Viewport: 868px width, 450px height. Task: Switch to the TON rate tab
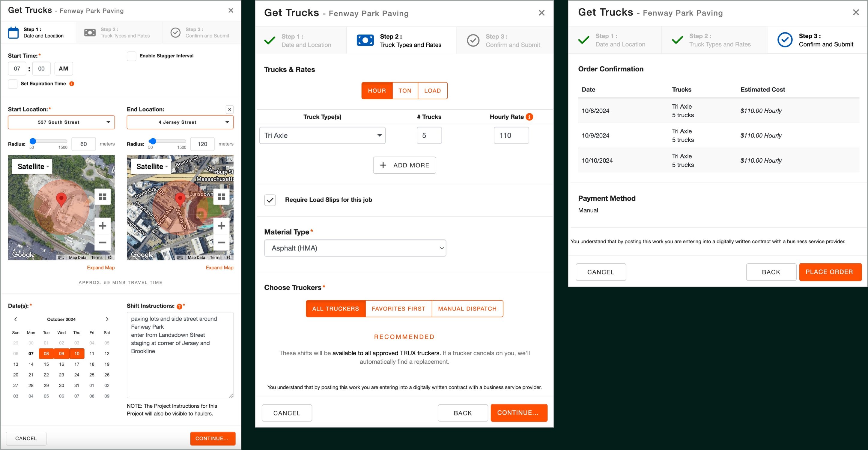[x=405, y=90]
